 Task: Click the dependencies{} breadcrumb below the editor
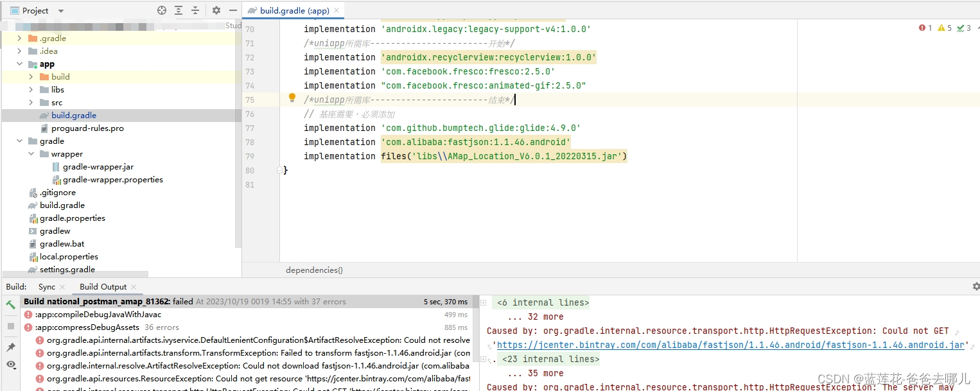coord(314,270)
